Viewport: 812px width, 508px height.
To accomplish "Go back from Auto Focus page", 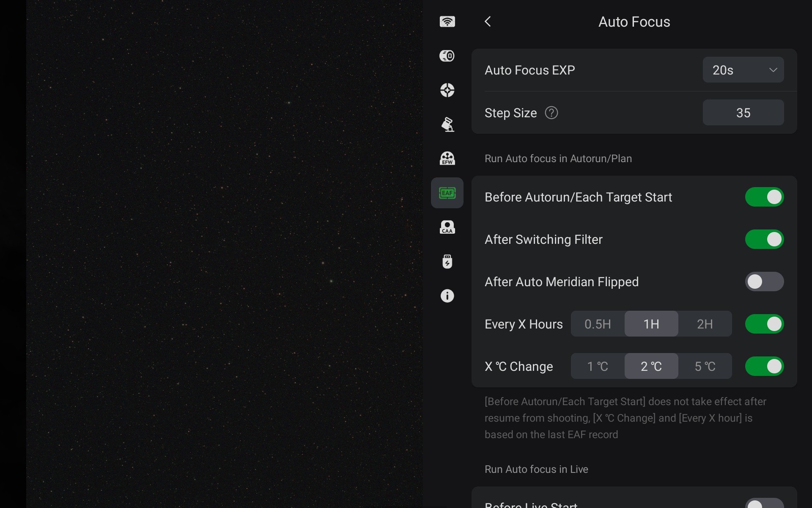I will [488, 22].
